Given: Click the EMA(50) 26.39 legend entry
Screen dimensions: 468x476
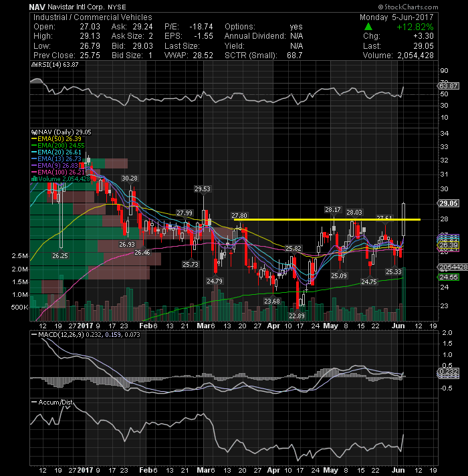Looking at the screenshot, I should 56,139.
